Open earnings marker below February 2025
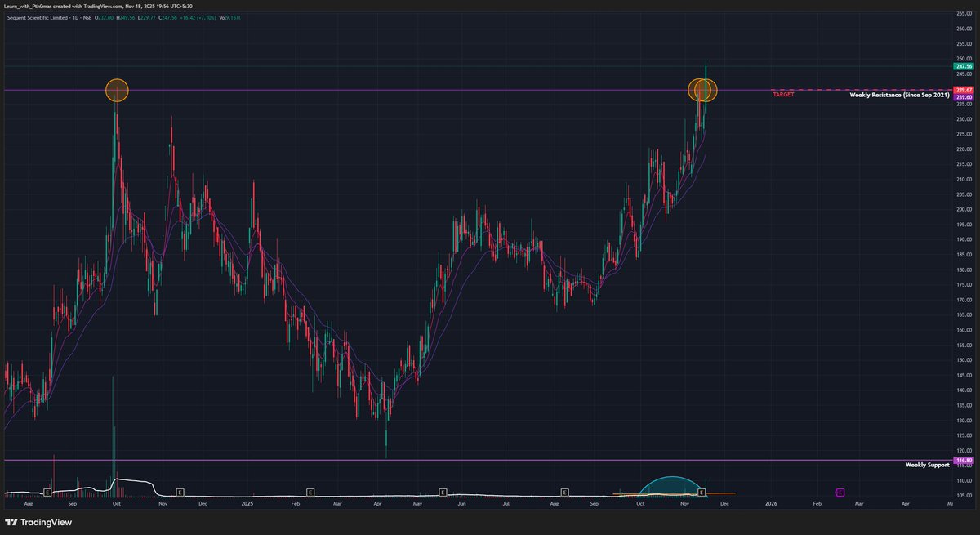This screenshot has width=980, height=535. tap(310, 493)
